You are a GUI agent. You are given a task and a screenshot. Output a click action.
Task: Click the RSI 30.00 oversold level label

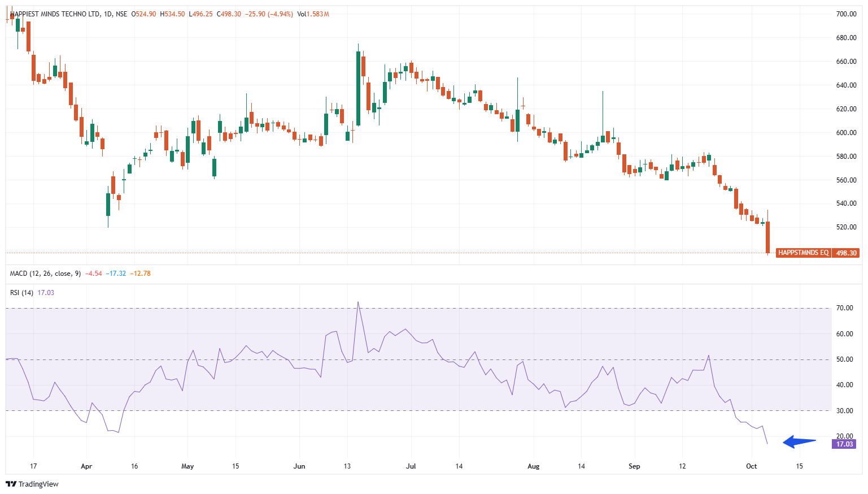tap(844, 411)
